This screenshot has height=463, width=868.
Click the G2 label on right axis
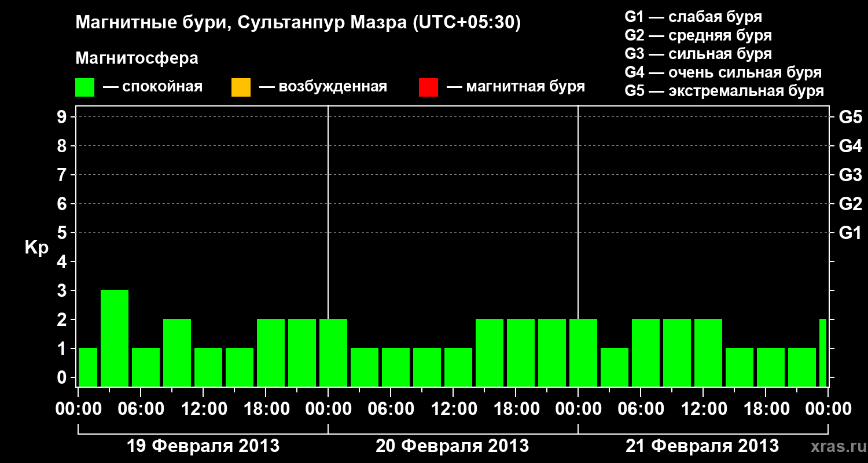coord(851,204)
